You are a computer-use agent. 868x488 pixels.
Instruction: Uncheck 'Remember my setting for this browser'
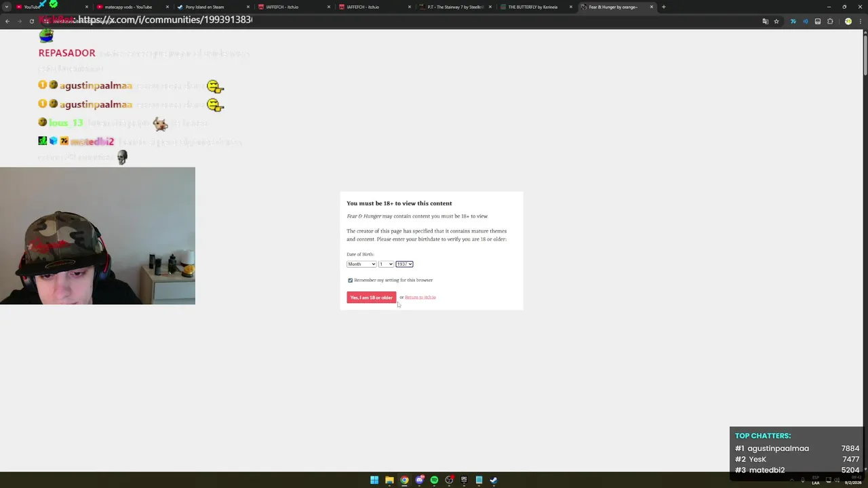pyautogui.click(x=350, y=280)
